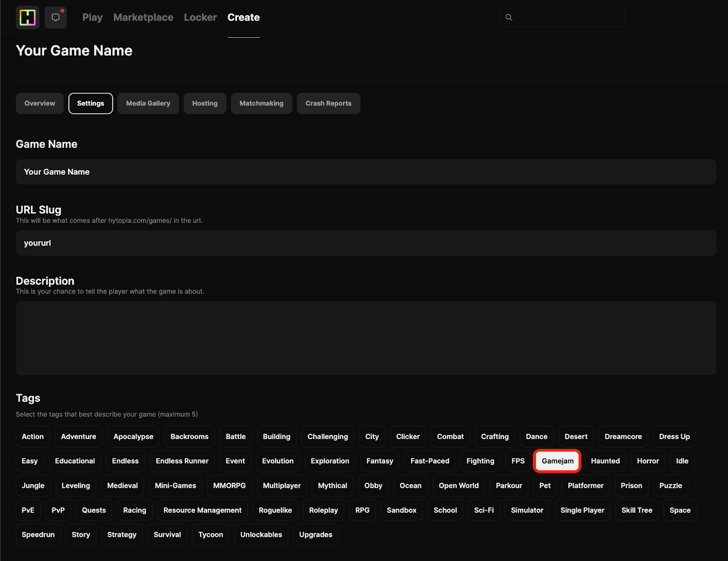Open the chat notifications icon

tap(56, 17)
